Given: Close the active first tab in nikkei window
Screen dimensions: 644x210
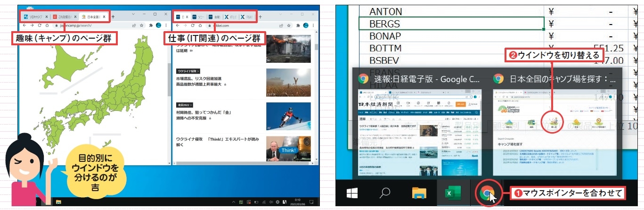Looking at the screenshot, I should [187, 17].
